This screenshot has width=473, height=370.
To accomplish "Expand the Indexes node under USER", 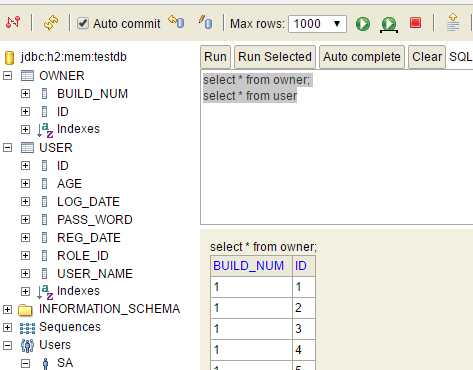I will [25, 291].
